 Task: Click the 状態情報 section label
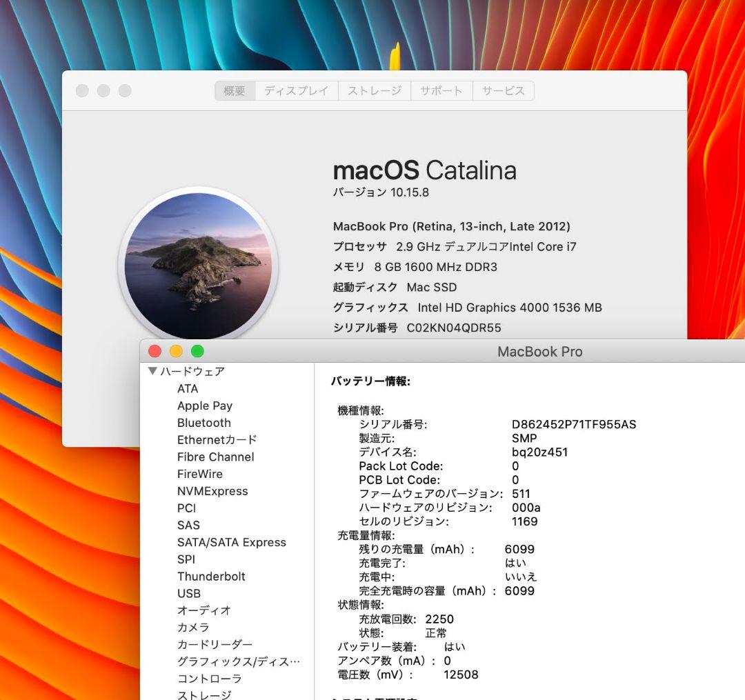coord(361,605)
